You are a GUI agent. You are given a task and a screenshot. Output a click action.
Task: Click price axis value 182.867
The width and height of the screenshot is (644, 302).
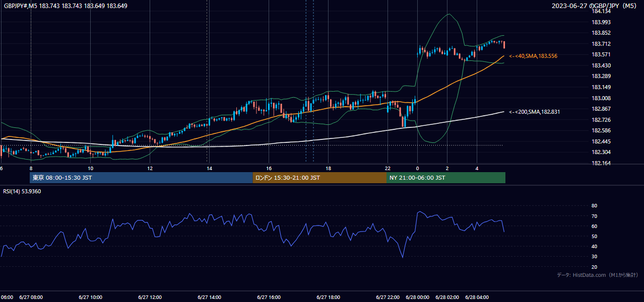pyautogui.click(x=601, y=109)
